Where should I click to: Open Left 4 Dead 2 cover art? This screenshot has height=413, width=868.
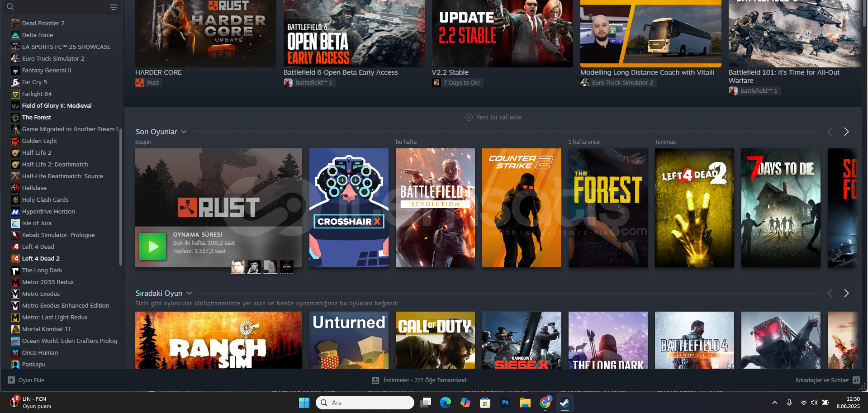pyautogui.click(x=694, y=208)
